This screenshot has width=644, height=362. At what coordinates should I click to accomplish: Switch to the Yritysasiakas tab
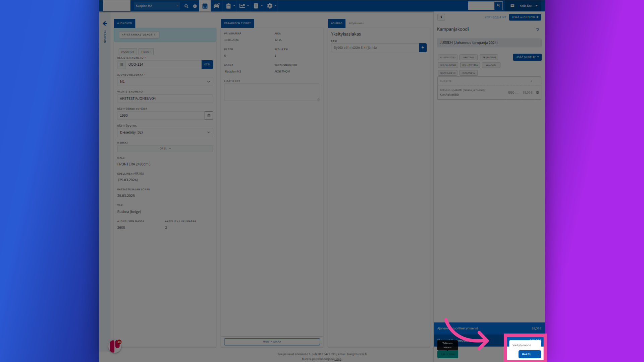356,23
